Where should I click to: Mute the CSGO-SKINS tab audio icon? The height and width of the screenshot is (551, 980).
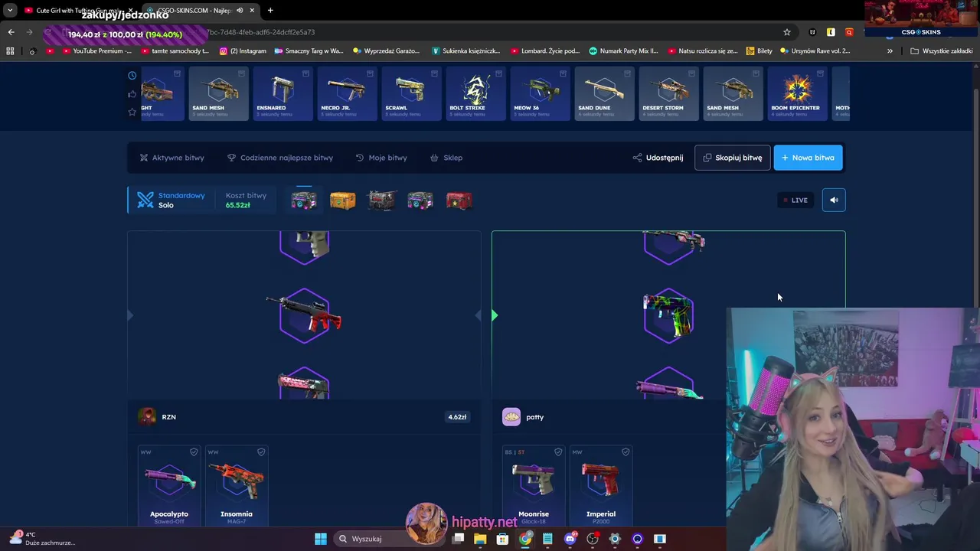click(x=240, y=11)
